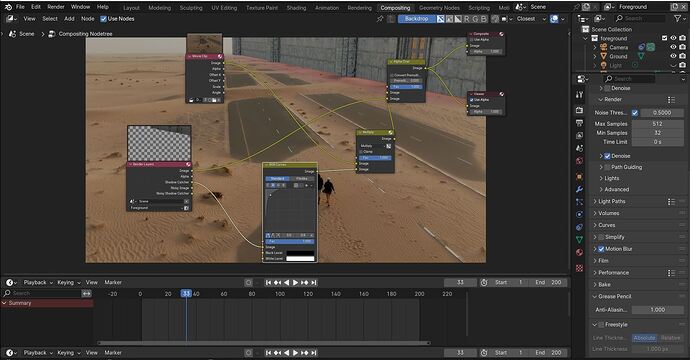
Task: Click the Time Limit value field
Action: point(657,142)
